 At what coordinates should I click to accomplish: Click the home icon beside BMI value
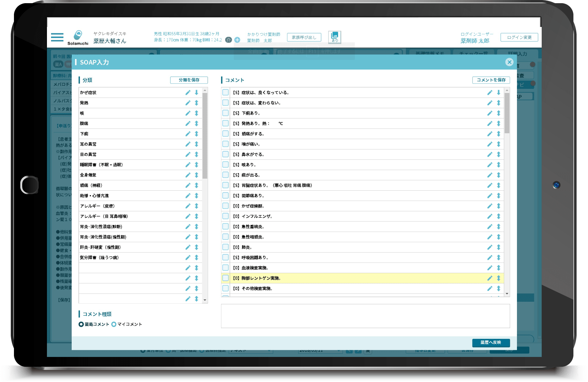(x=228, y=40)
